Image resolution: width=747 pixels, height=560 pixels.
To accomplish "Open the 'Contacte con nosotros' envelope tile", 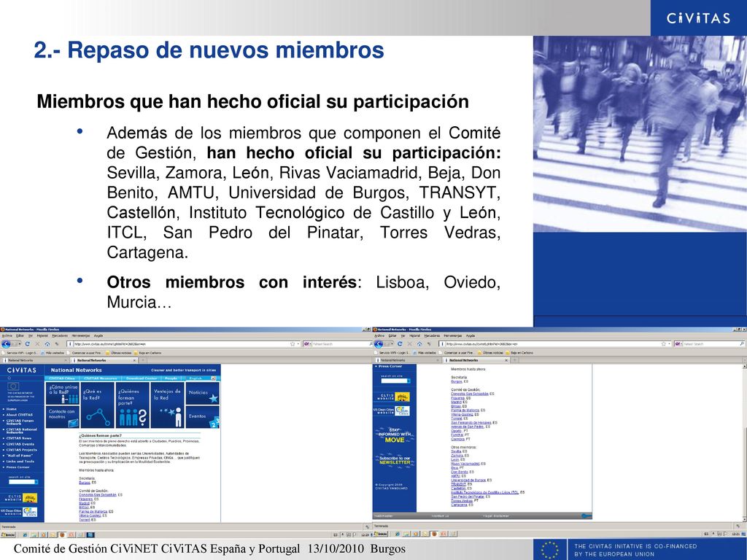I will (63, 416).
